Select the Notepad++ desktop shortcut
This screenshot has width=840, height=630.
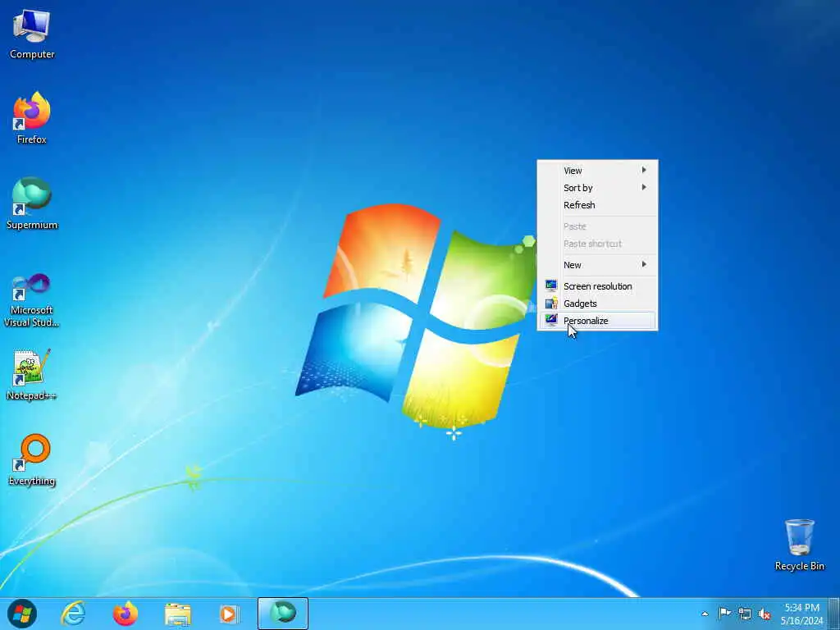(32, 375)
